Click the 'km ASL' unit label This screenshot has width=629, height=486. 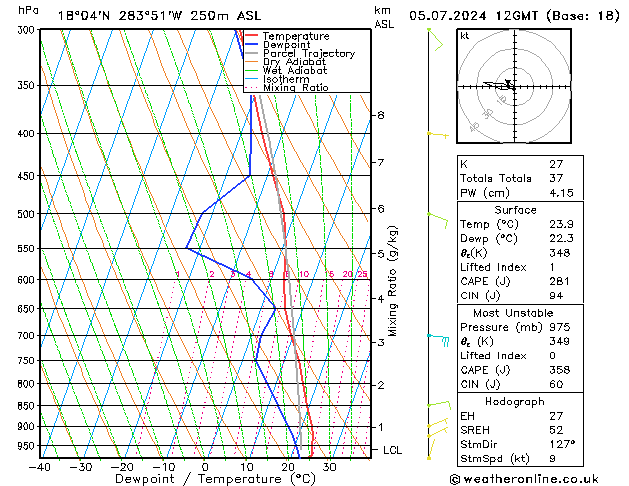[384, 17]
